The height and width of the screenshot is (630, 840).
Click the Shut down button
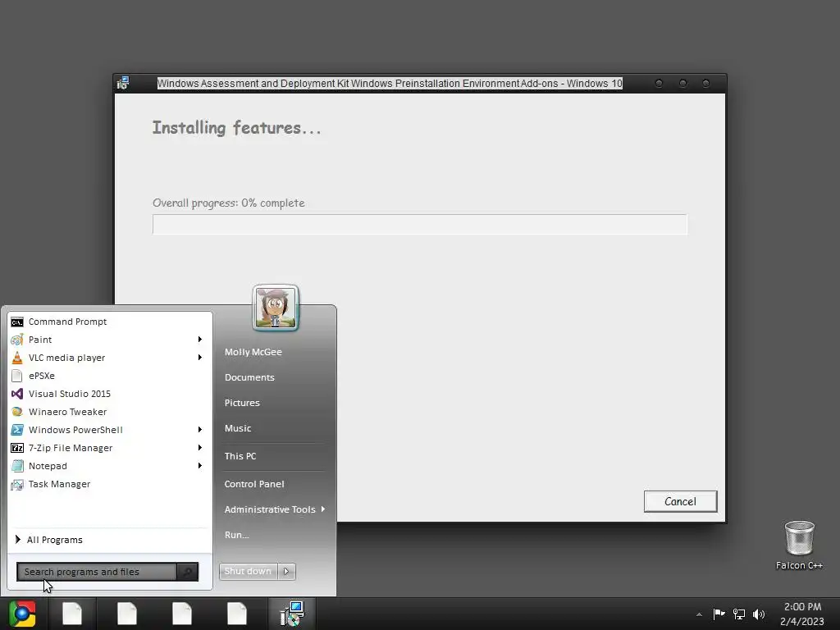pos(249,572)
